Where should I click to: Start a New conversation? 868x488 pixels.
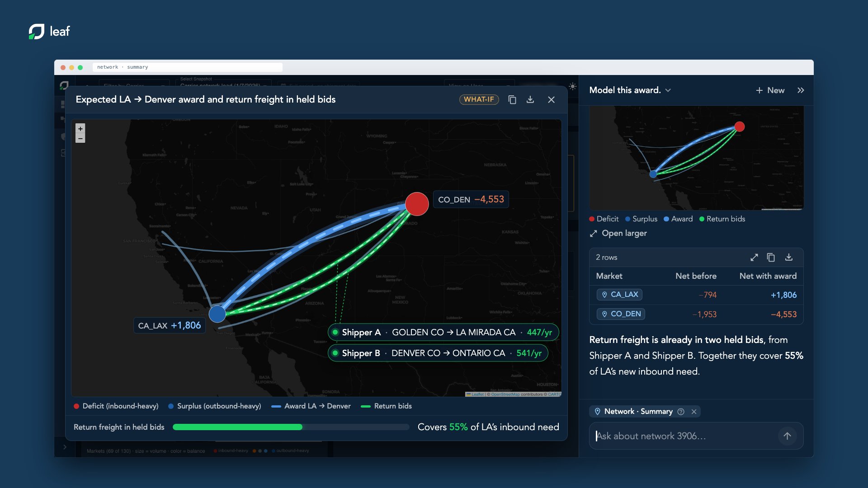[770, 90]
